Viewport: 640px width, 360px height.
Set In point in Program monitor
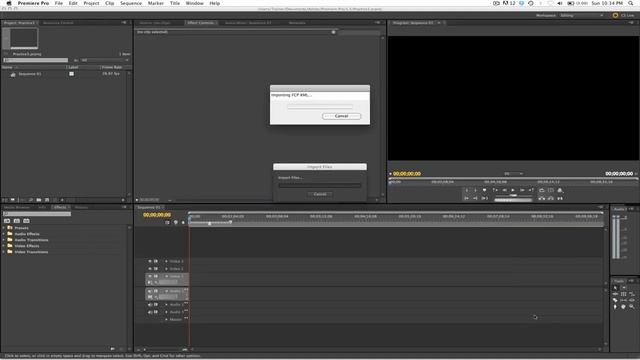click(x=467, y=190)
